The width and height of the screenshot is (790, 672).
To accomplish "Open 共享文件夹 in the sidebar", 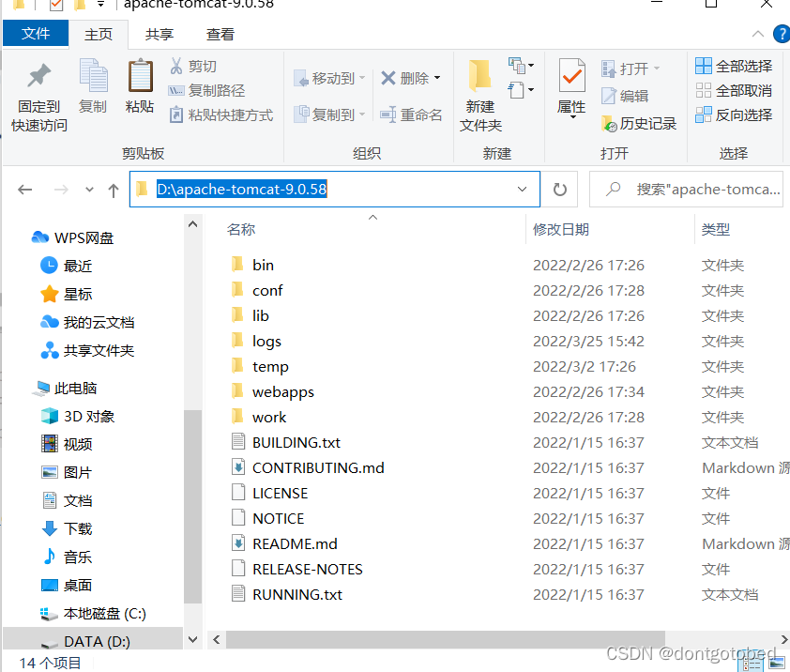I will tap(87, 350).
